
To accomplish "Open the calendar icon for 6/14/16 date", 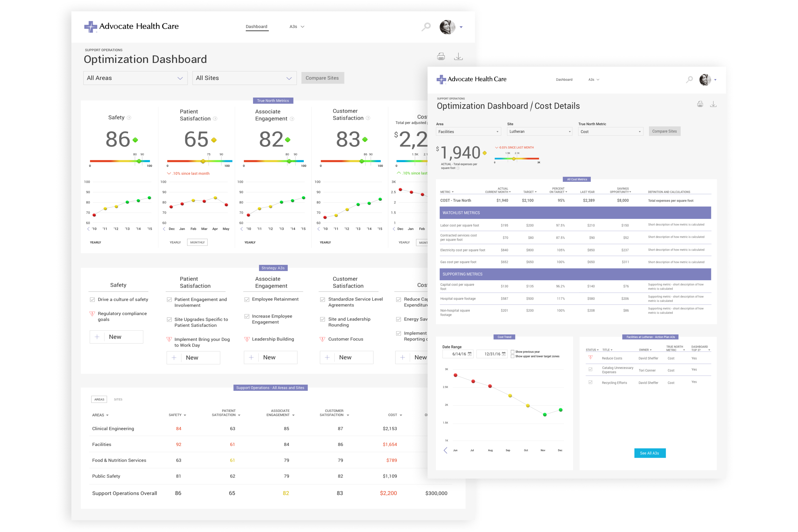I will click(x=470, y=354).
